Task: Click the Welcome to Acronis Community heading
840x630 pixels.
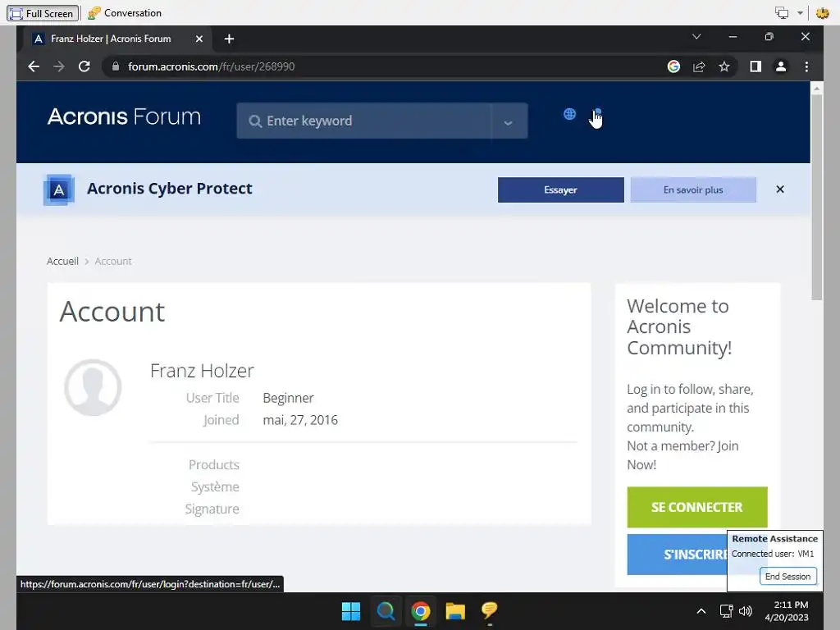Action: click(x=679, y=326)
